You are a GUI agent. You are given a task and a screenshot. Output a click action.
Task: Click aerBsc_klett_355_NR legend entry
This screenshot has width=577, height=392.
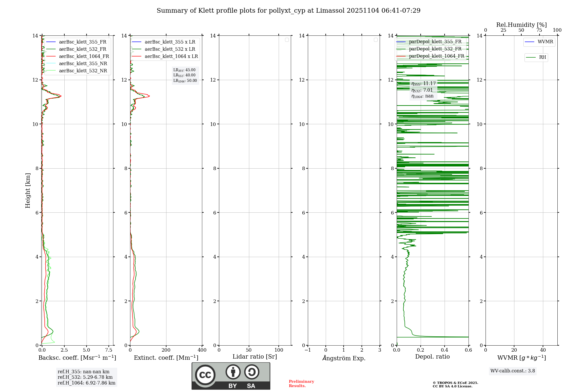[x=83, y=63]
